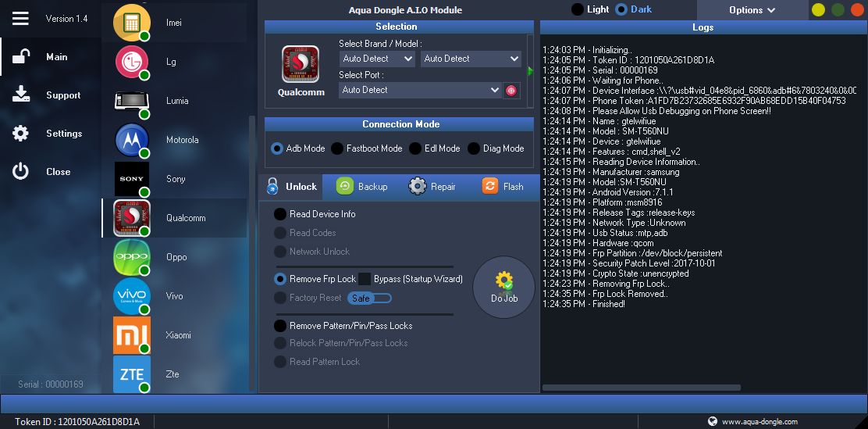This screenshot has height=429, width=868.
Task: Open the Support section label
Action: (x=64, y=95)
